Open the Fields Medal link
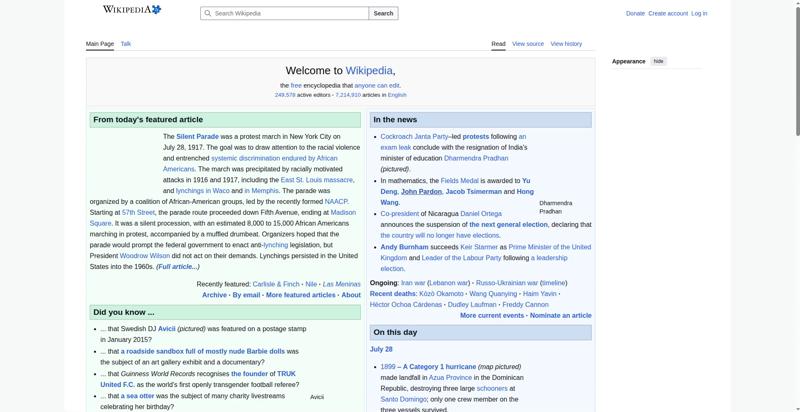Image resolution: width=800 pixels, height=412 pixels. pos(460,181)
